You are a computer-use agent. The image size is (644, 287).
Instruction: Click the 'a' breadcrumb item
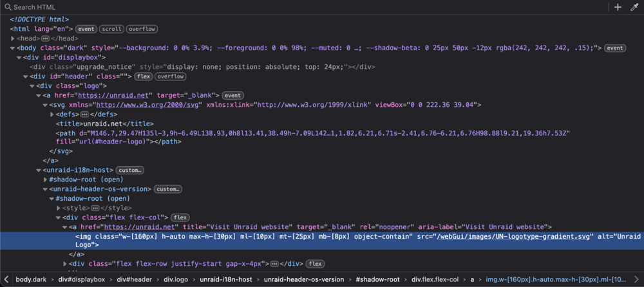(x=472, y=279)
